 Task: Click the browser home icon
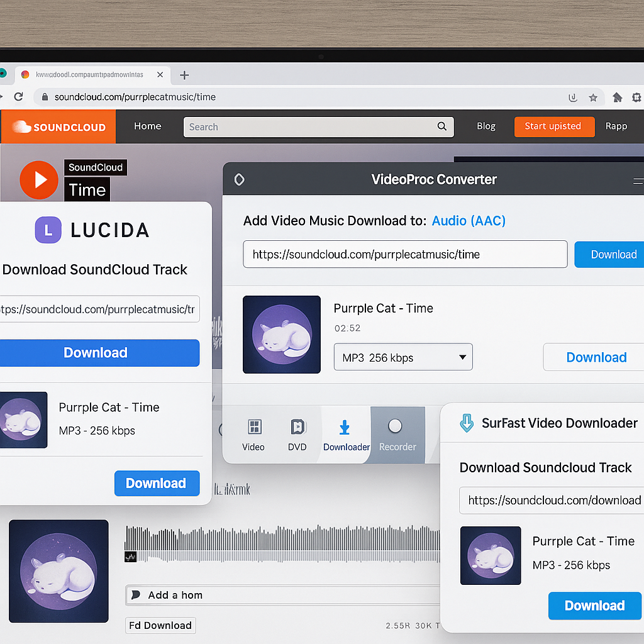[x=617, y=97]
